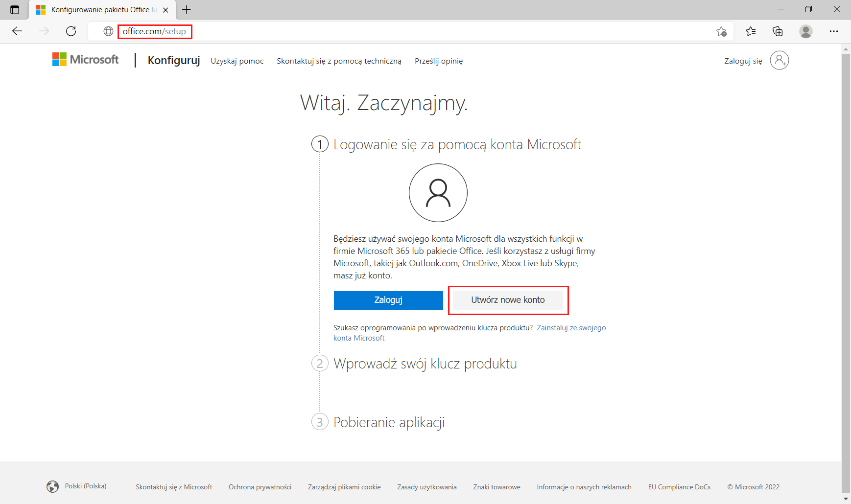Click the vertical scrollbar thumb
The width and height of the screenshot is (851, 504).
point(846,274)
